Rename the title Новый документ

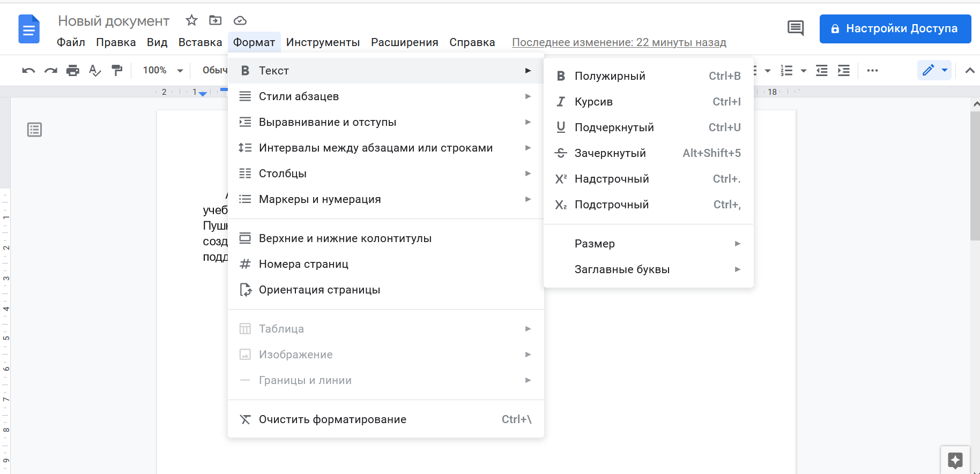point(114,21)
